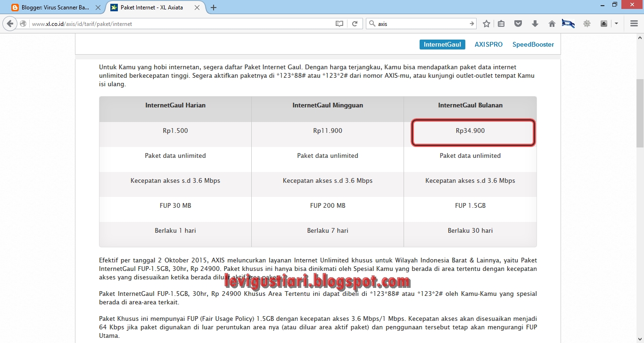
Task: Click the search box containing axis
Action: click(x=422, y=24)
